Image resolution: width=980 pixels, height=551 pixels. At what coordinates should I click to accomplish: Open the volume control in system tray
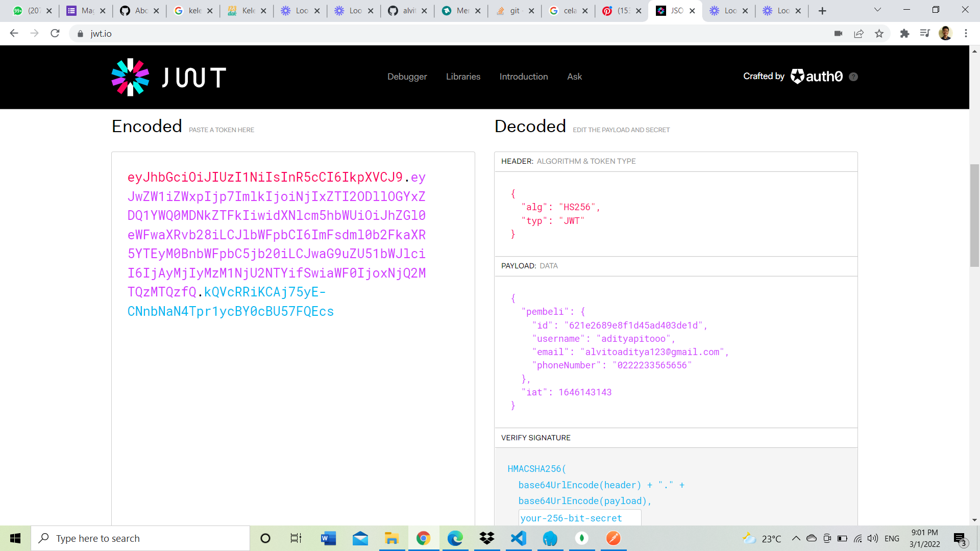pyautogui.click(x=873, y=538)
